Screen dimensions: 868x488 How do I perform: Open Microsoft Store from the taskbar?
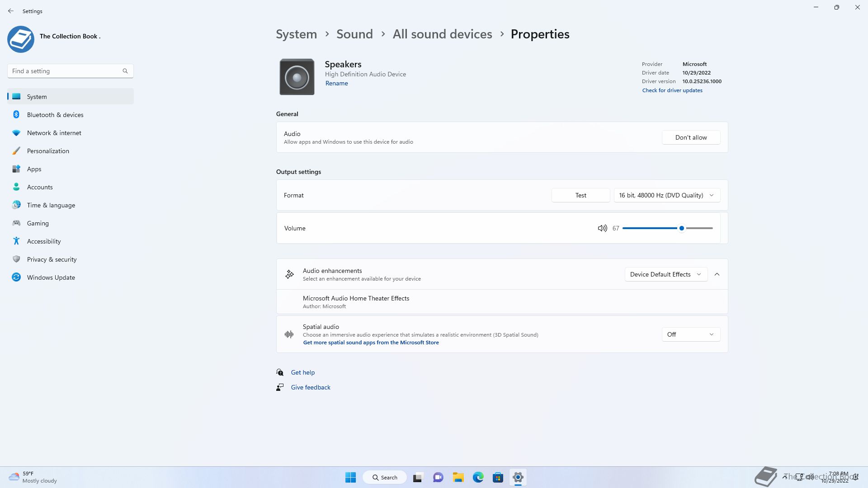click(x=498, y=477)
